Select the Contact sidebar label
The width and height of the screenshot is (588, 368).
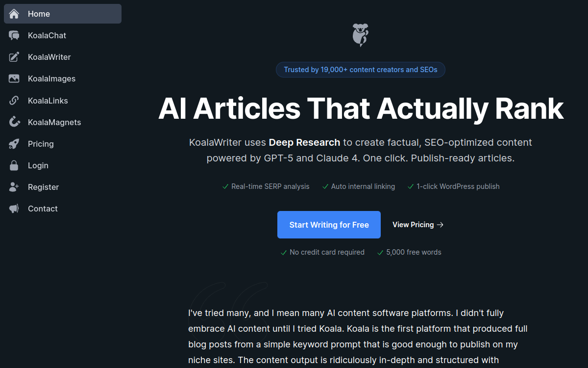click(x=43, y=209)
